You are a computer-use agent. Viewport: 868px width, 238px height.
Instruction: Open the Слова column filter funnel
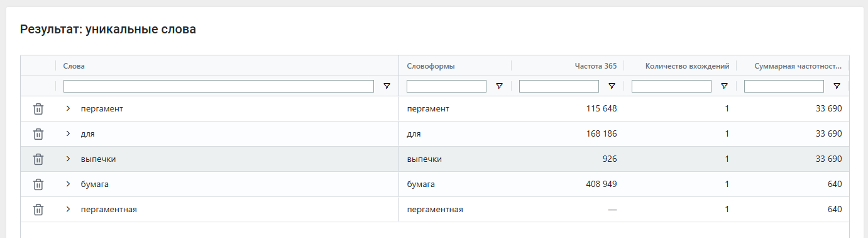pos(387,86)
